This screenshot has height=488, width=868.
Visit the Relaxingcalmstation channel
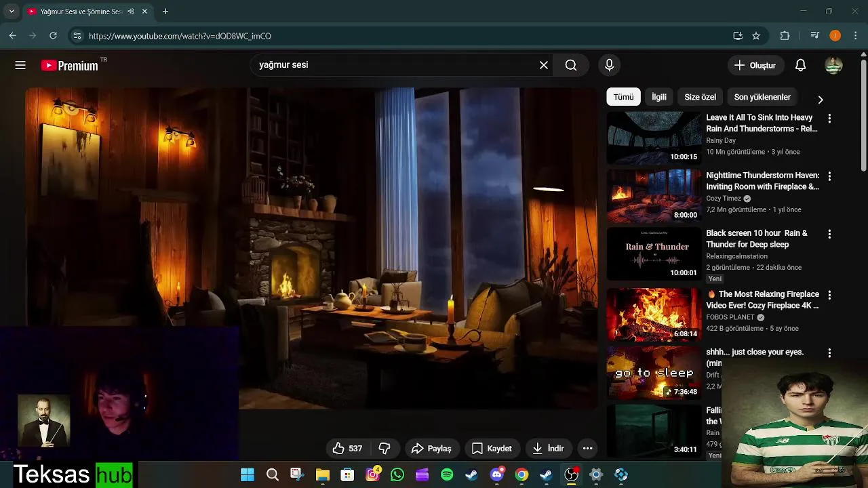(x=736, y=256)
